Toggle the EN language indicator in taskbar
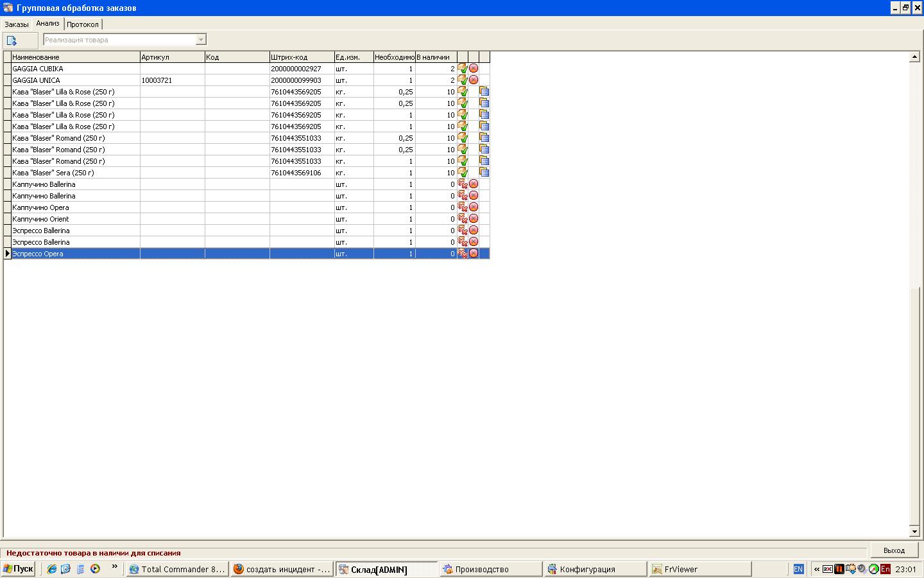924x578 pixels. pyautogui.click(x=798, y=569)
